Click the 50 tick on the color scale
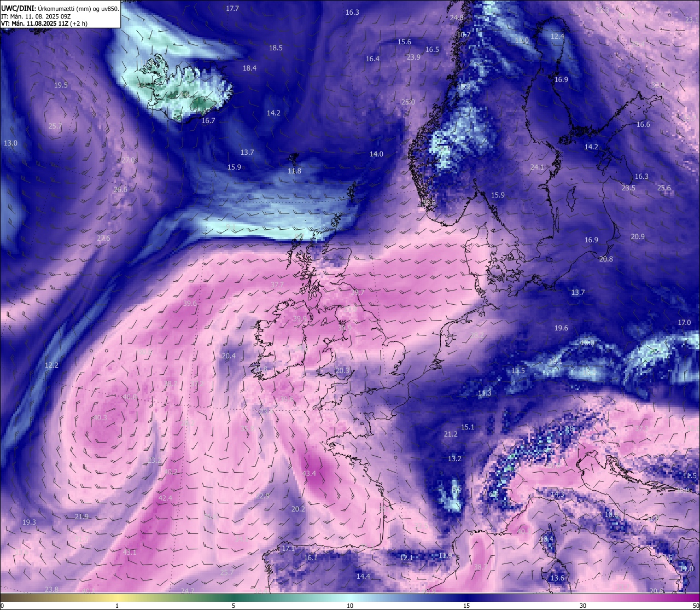700x610 pixels. 696,606
